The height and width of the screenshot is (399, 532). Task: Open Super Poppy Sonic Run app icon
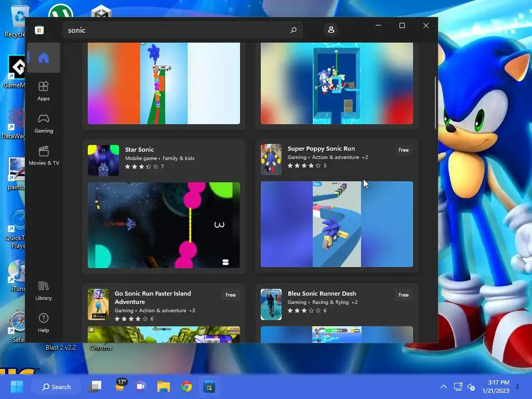[x=271, y=159]
